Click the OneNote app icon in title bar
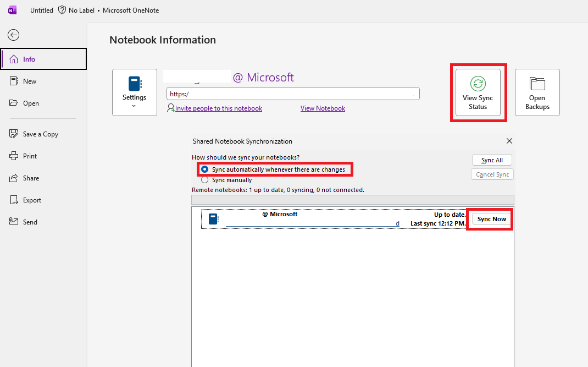 (13, 10)
